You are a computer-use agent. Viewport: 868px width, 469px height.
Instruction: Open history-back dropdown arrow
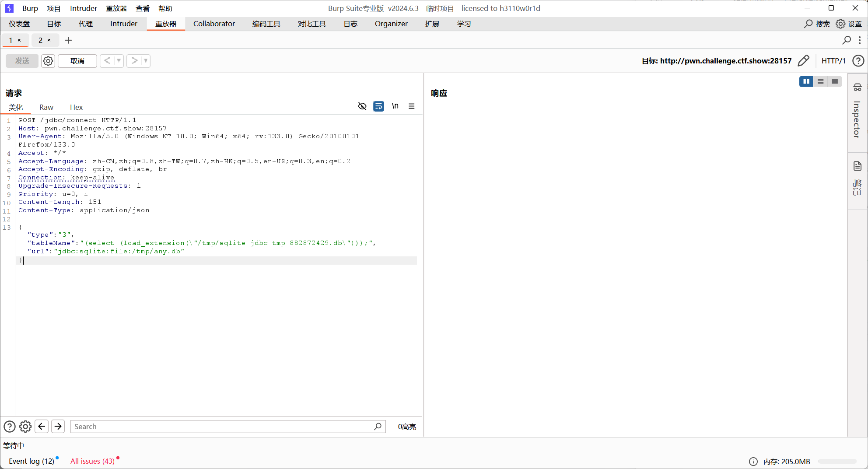click(x=119, y=61)
